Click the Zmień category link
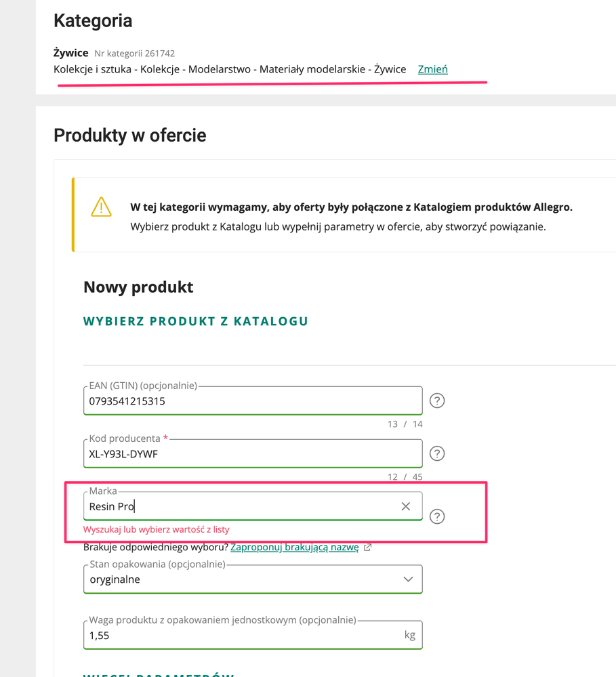616x677 pixels. (432, 69)
